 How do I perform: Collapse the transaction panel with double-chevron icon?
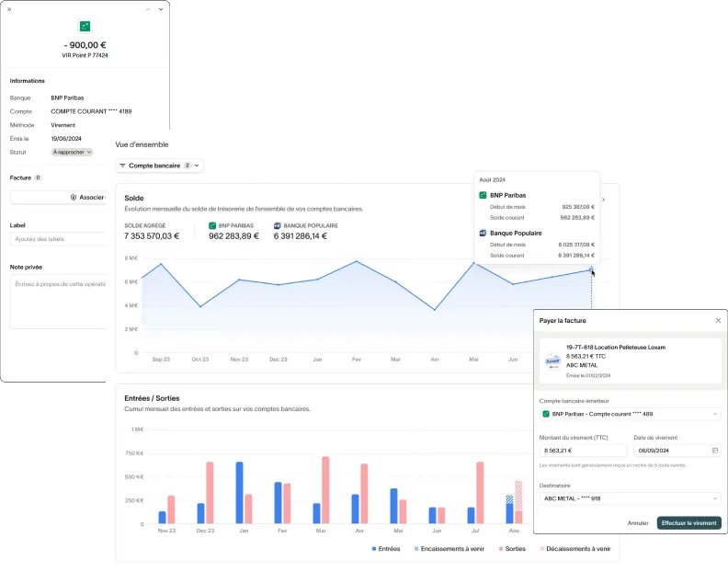(x=9, y=9)
